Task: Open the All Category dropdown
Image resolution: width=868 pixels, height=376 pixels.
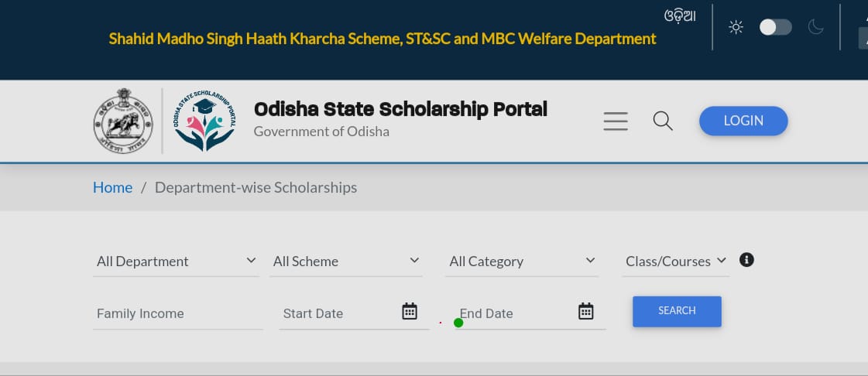Action: pyautogui.click(x=523, y=261)
